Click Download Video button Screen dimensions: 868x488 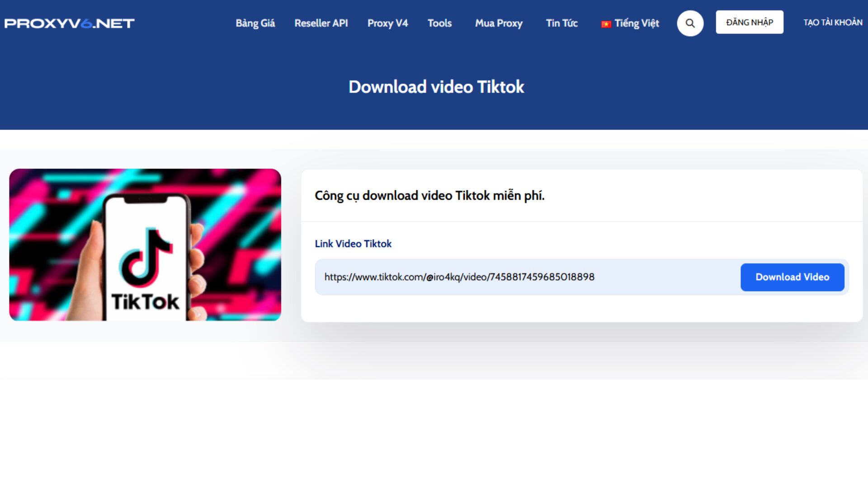coord(793,277)
